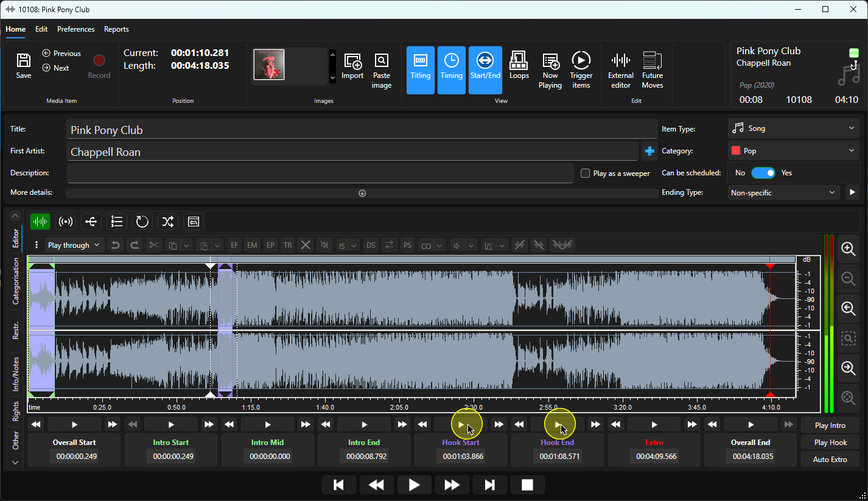Open the Loops view

click(519, 66)
